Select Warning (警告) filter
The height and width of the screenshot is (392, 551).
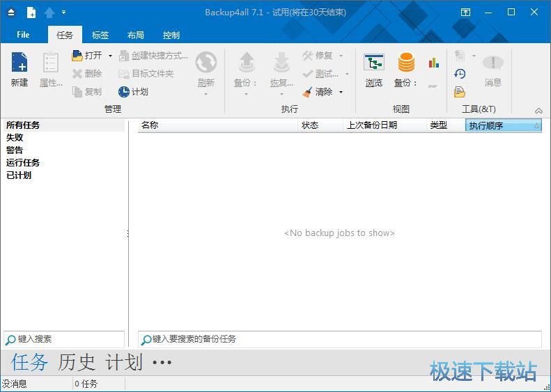point(15,150)
